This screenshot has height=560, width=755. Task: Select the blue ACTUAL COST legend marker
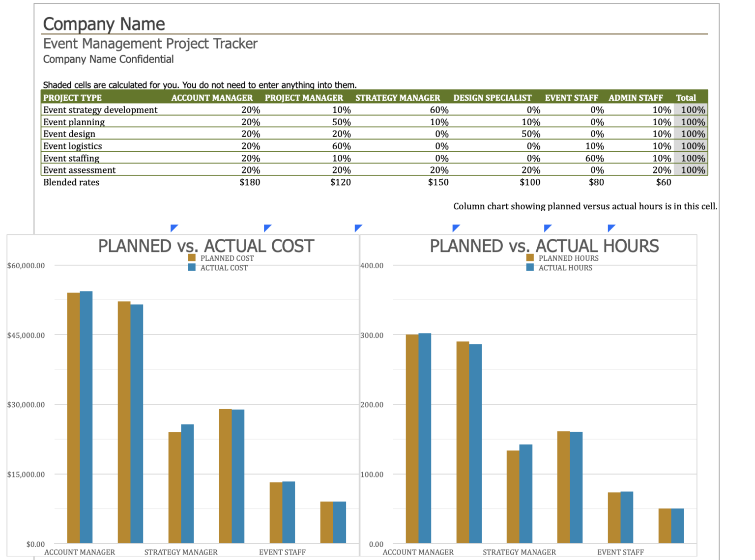tap(192, 268)
